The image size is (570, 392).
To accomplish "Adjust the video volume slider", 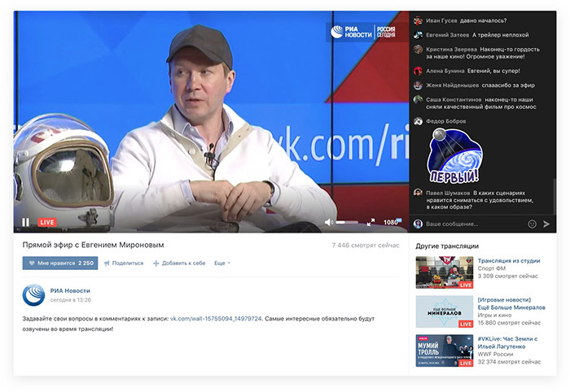I will (346, 222).
